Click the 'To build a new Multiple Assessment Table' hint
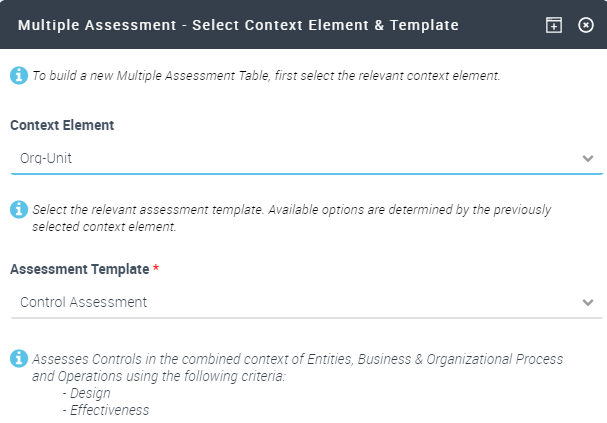The height and width of the screenshot is (423, 607). click(265, 76)
